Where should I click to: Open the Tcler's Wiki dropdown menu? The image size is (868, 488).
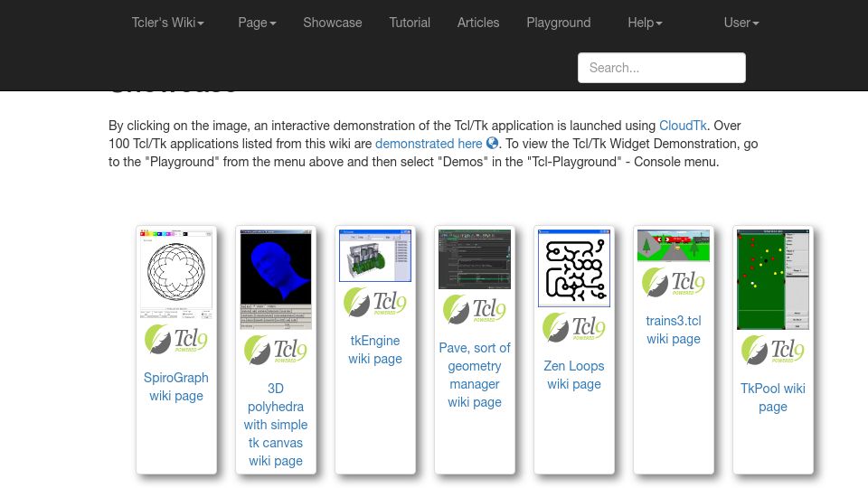coord(168,23)
